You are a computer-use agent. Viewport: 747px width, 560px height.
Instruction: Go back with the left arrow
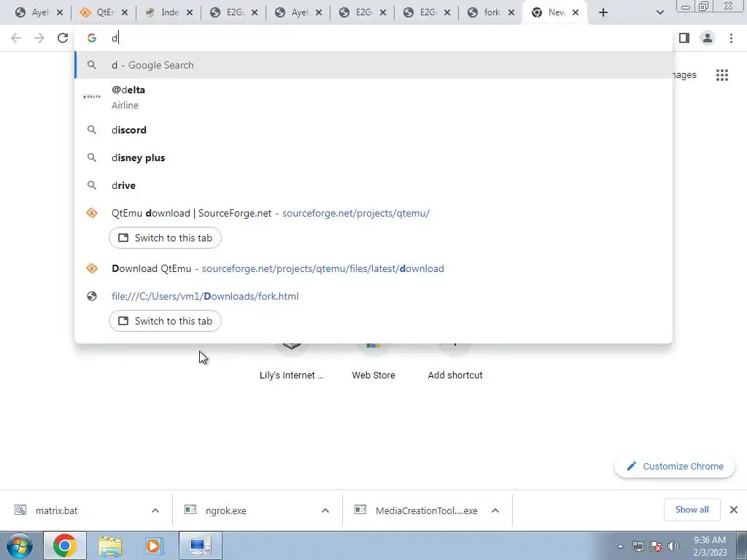click(16, 38)
